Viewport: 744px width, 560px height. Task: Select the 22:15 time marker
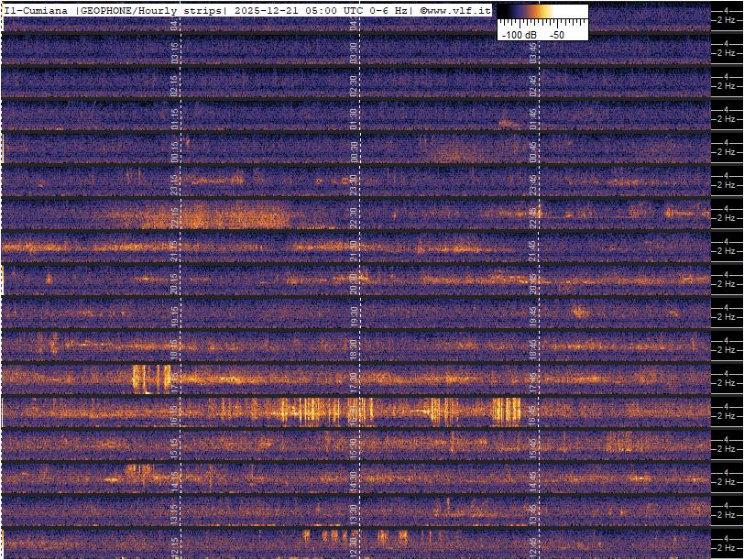click(174, 216)
